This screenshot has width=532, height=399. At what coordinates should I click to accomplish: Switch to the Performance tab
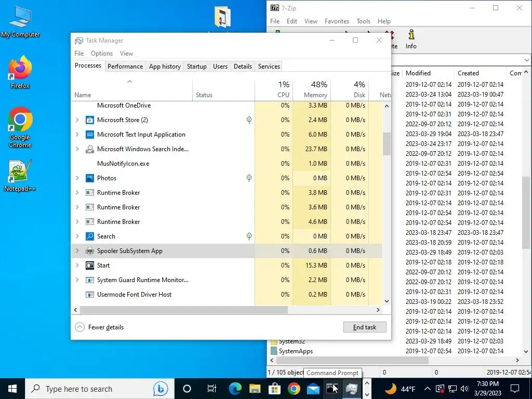point(125,66)
